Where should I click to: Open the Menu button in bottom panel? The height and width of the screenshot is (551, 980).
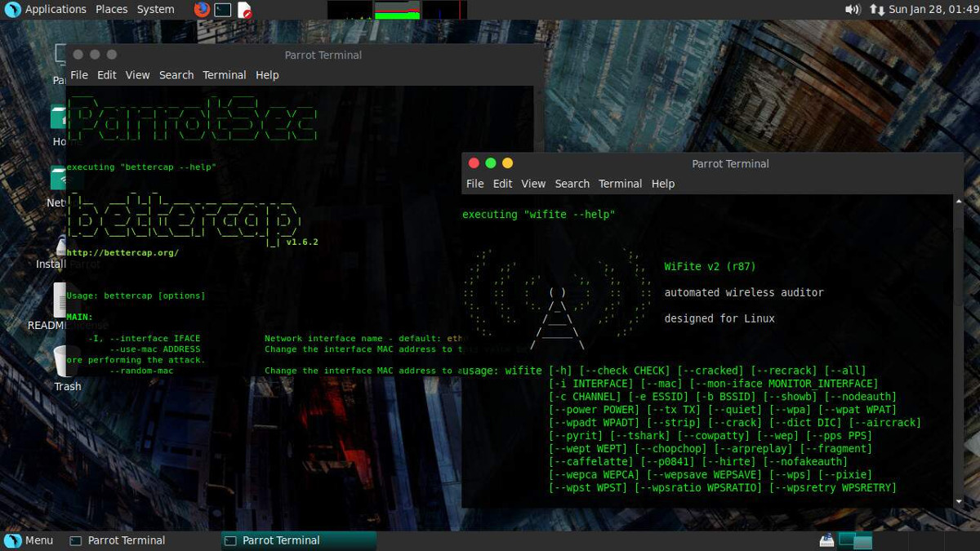pos(29,540)
